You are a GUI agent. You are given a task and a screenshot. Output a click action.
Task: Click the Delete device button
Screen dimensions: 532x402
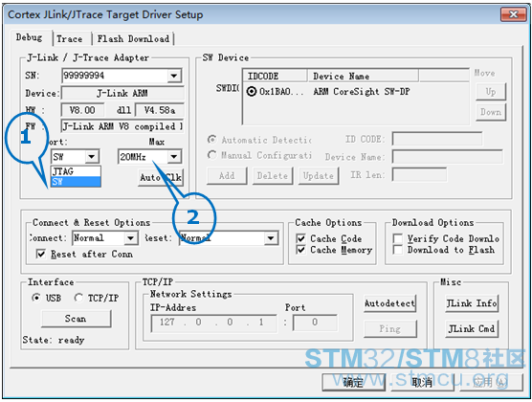coord(273,176)
